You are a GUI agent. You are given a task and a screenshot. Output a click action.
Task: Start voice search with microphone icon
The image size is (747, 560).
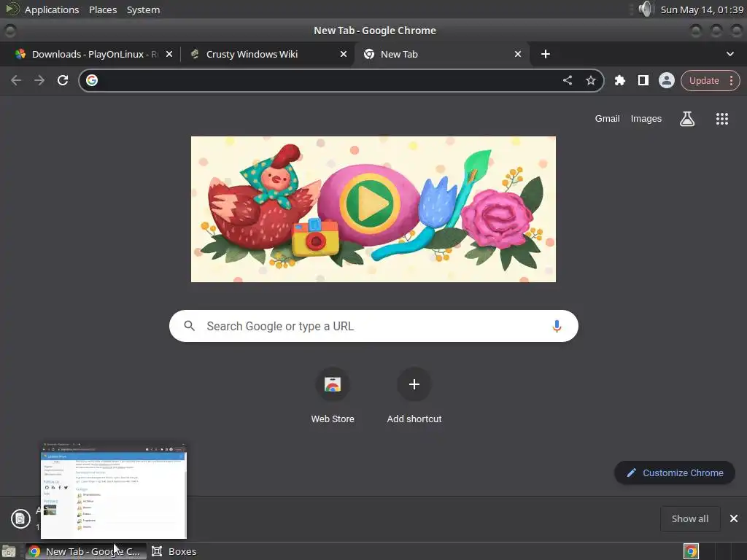point(557,326)
